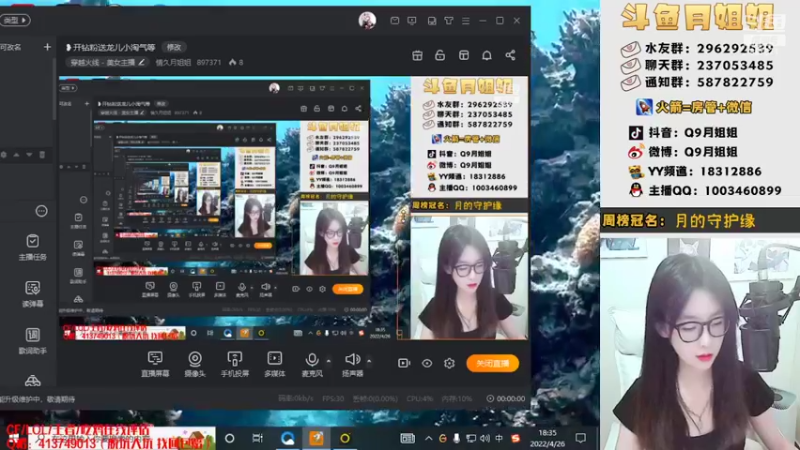Viewport: 800px width, 450px height.
Task: Click the room number 897371
Action: [x=209, y=62]
